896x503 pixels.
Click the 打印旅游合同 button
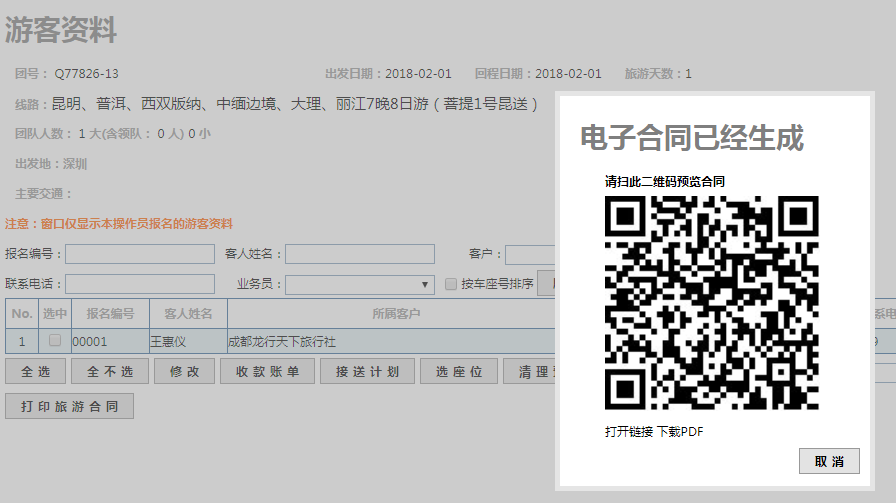70,406
